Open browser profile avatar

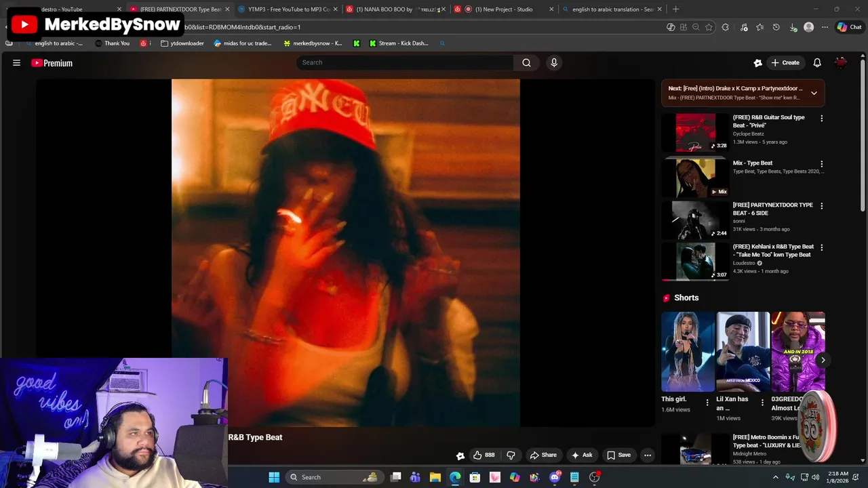(x=808, y=27)
